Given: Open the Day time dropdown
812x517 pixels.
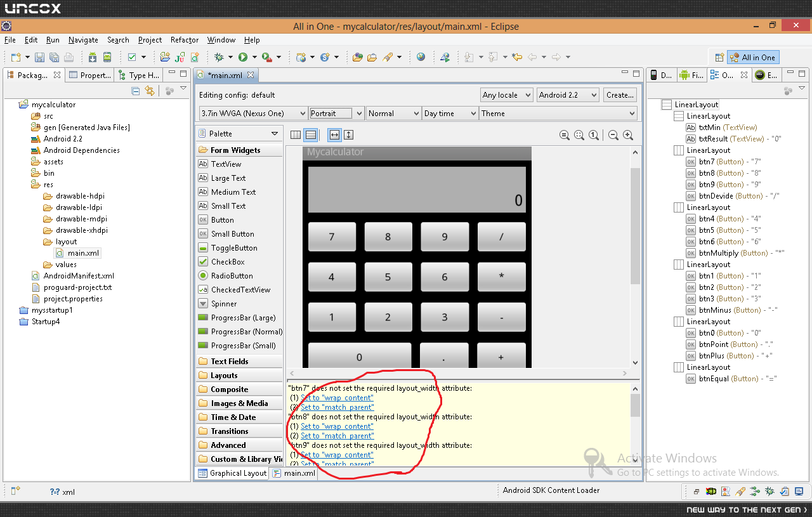Looking at the screenshot, I should pos(450,114).
